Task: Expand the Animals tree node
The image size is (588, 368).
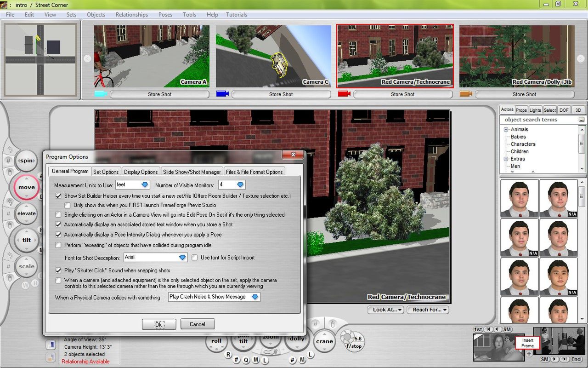Action: pyautogui.click(x=506, y=130)
